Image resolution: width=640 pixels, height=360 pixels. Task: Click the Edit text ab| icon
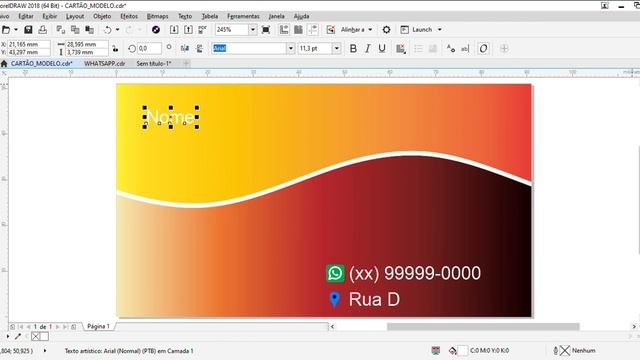pyautogui.click(x=465, y=49)
